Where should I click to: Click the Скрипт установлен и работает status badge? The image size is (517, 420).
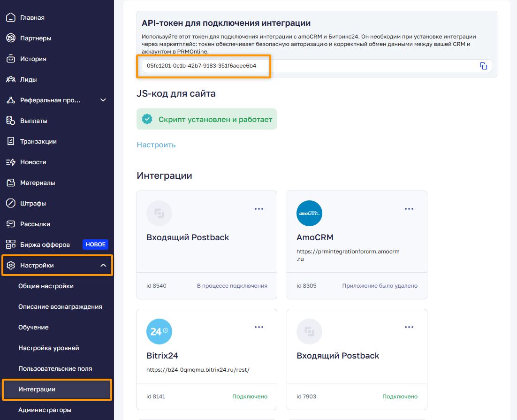click(206, 120)
